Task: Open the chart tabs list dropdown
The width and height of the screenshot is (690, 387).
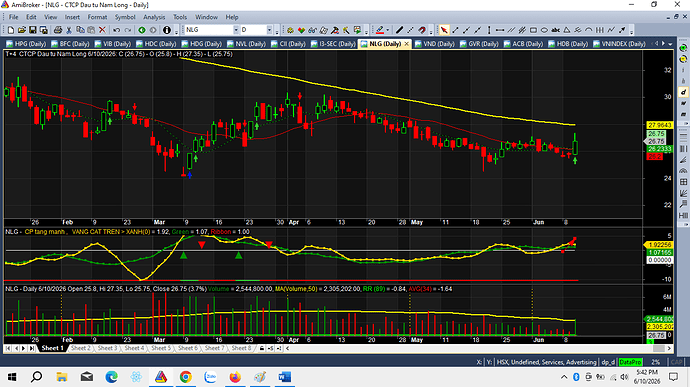Action: [x=670, y=44]
